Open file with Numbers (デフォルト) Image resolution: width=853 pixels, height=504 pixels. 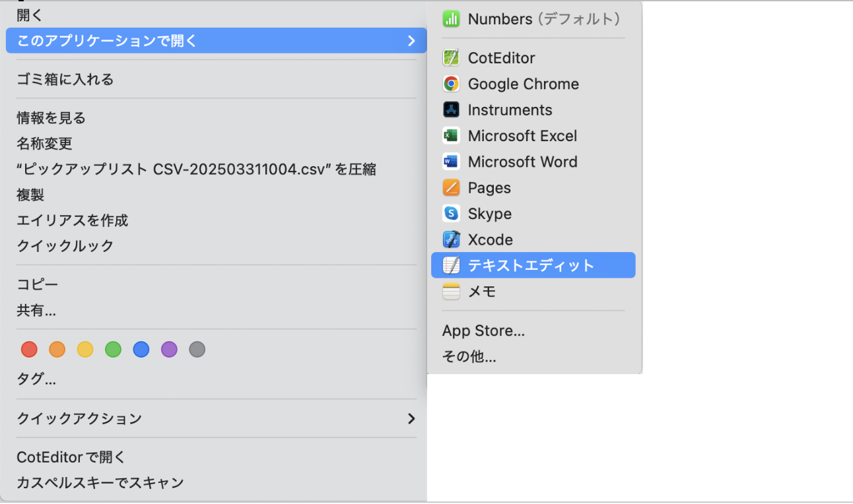coord(533,19)
